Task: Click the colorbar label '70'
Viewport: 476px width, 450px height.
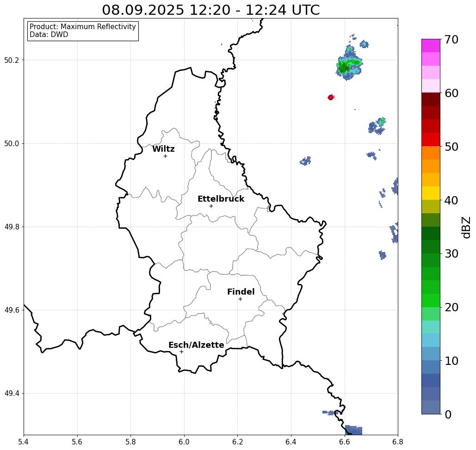Action: 451,39
